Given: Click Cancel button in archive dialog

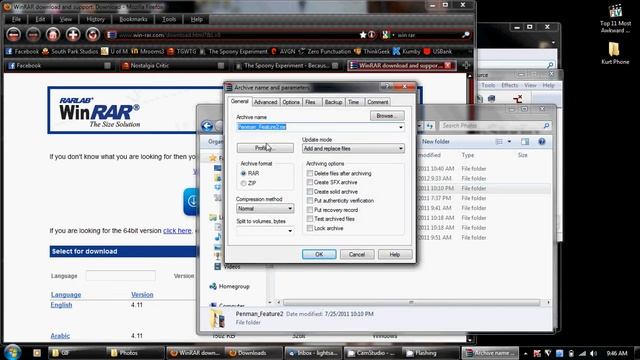Looking at the screenshot, I should pyautogui.click(x=357, y=254).
